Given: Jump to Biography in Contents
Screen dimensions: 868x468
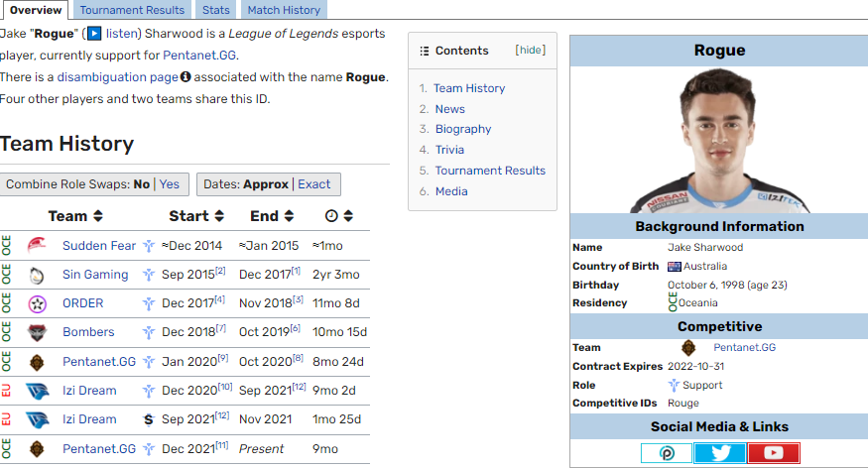Looking at the screenshot, I should pos(463,129).
